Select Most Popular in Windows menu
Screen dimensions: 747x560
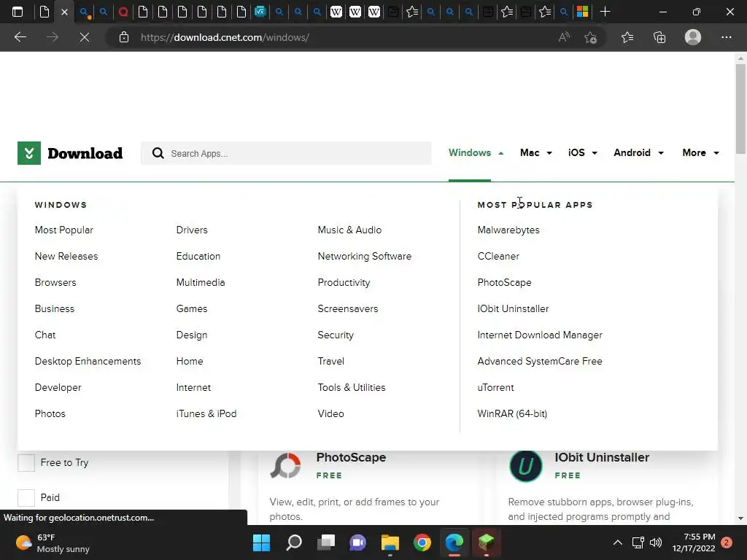pyautogui.click(x=64, y=230)
